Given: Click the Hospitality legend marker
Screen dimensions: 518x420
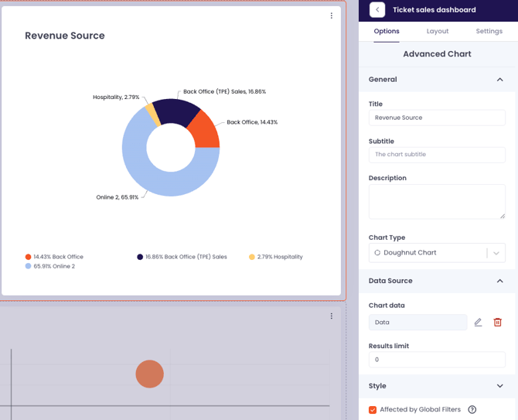Looking at the screenshot, I should (252, 257).
